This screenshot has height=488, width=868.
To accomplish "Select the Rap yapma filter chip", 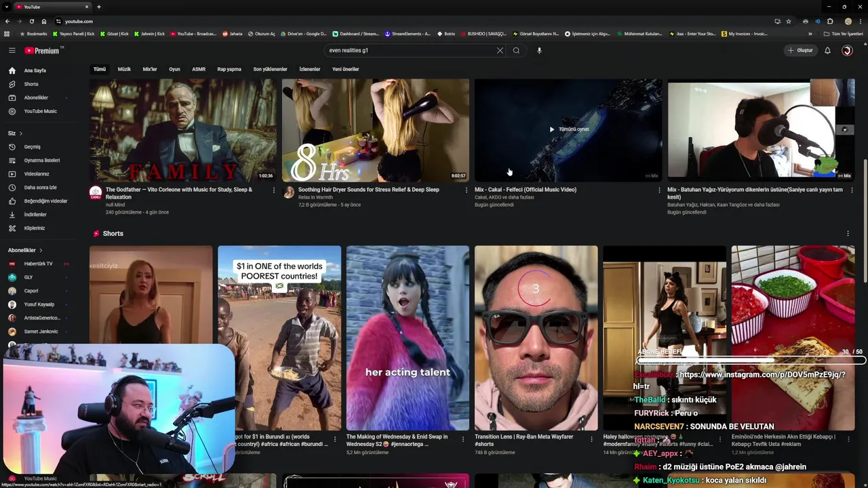I will 229,69.
